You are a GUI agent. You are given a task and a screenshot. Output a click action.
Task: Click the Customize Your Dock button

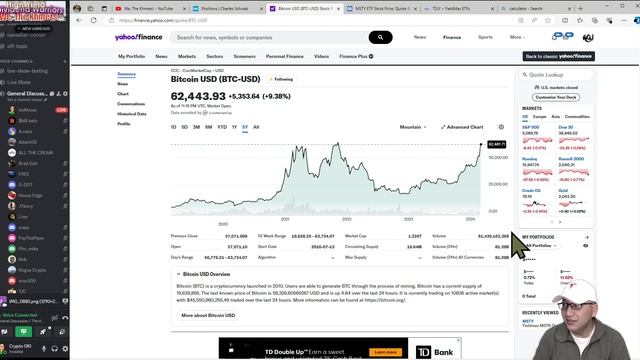pyautogui.click(x=556, y=98)
